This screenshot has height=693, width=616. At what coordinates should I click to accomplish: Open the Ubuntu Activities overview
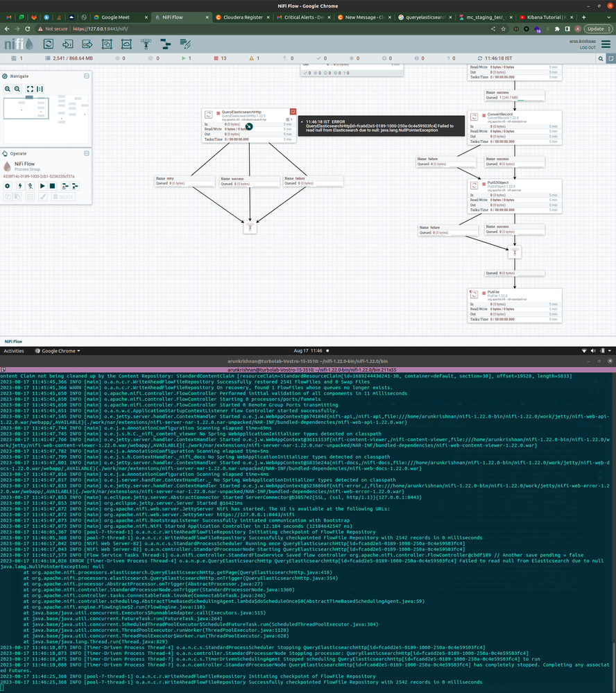pyautogui.click(x=14, y=351)
